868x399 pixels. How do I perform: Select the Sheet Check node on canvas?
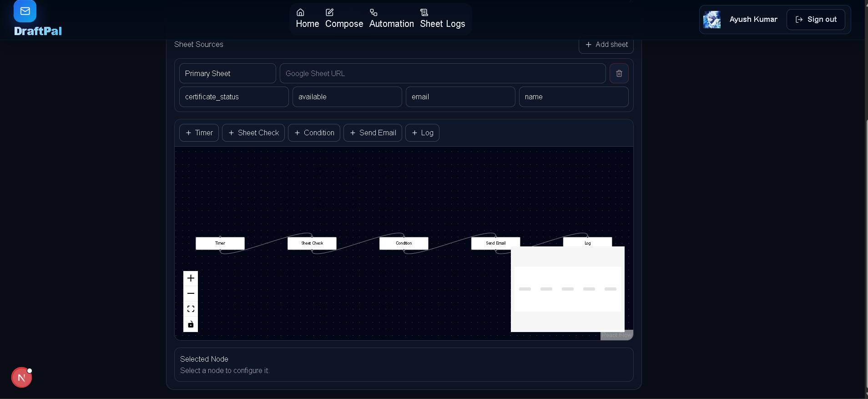(x=312, y=243)
